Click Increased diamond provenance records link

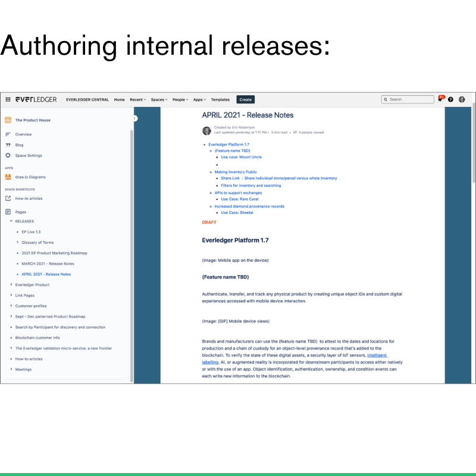(x=249, y=206)
